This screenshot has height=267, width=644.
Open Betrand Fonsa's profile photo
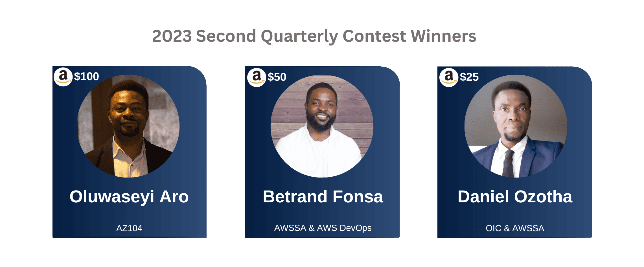[x=322, y=126]
